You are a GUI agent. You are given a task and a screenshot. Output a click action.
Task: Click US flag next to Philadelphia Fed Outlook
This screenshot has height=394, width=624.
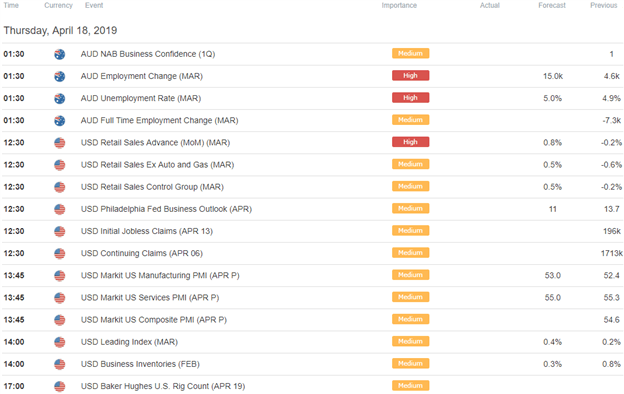click(x=60, y=209)
